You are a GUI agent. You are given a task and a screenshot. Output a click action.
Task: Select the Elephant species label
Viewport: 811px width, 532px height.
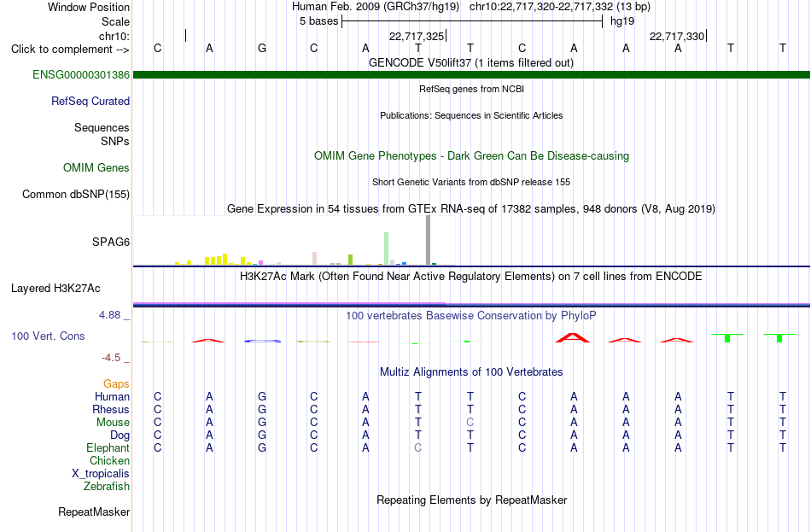pos(108,447)
